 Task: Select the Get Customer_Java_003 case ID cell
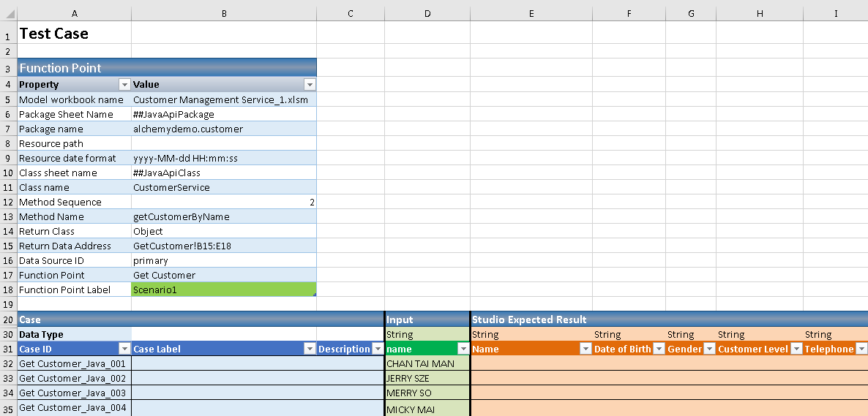click(x=73, y=393)
